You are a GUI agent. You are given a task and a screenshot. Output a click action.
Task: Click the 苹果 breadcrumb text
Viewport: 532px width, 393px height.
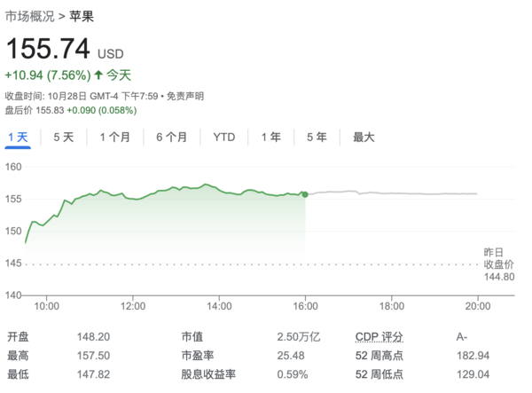(x=82, y=16)
